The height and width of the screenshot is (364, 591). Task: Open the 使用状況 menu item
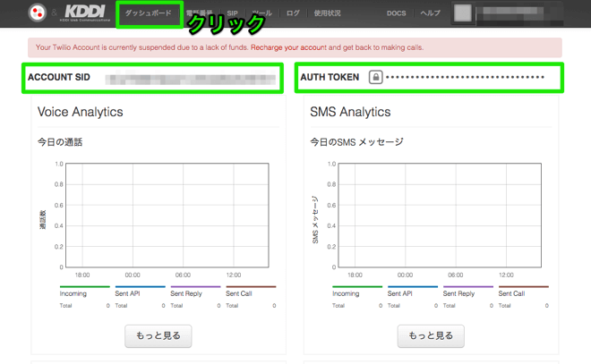pyautogui.click(x=327, y=13)
